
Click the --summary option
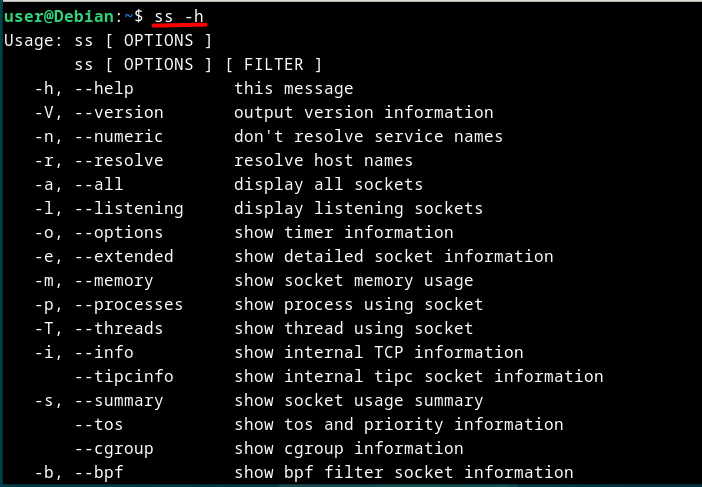pos(119,401)
